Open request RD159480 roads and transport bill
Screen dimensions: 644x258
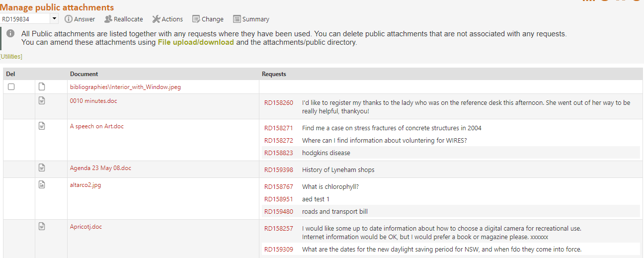click(279, 211)
